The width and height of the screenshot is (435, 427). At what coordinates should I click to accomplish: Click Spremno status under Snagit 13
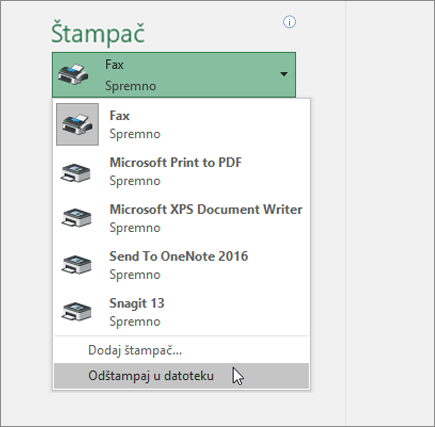(x=135, y=322)
